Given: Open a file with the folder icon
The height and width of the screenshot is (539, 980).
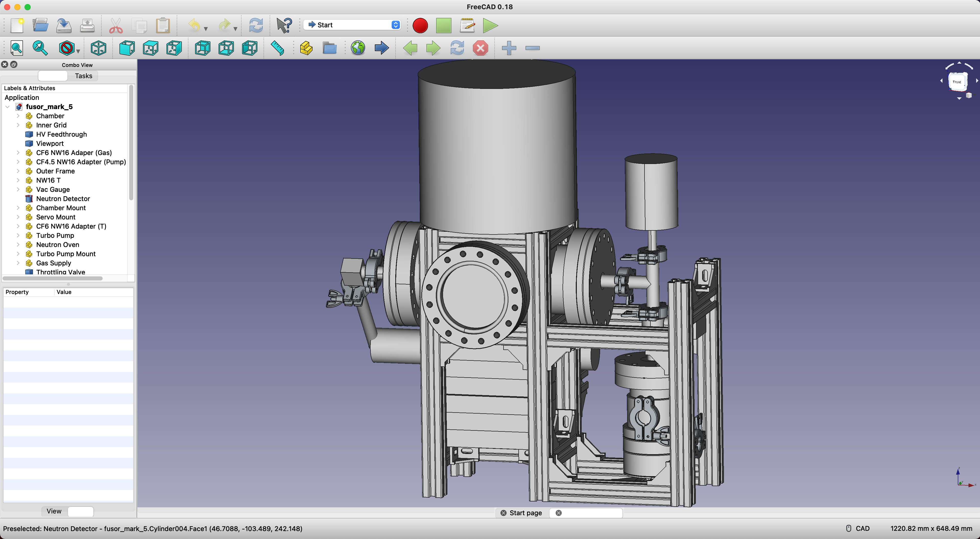Looking at the screenshot, I should point(40,26).
